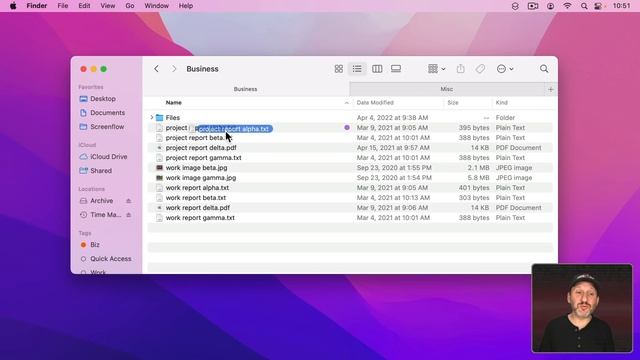Click the Wi-Fi status icon
Viewport: 640px width, 360px height.
[x=567, y=6]
